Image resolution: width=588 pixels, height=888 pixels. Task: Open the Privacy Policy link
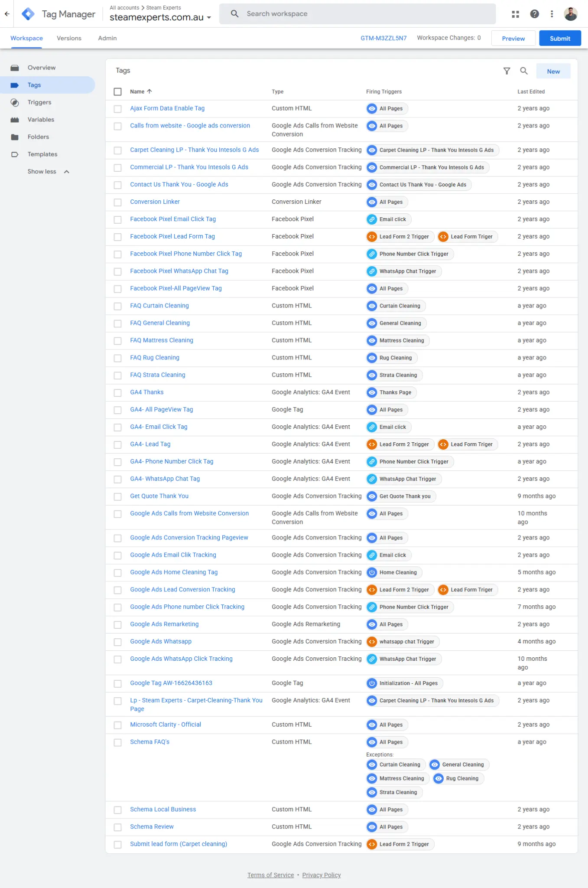point(322,875)
